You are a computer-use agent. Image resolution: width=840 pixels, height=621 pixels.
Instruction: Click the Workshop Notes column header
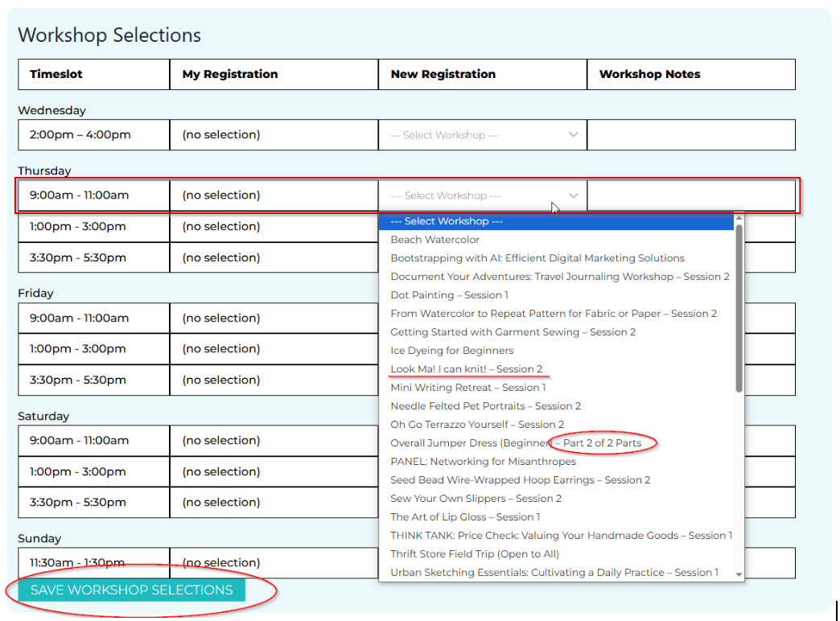tap(691, 75)
